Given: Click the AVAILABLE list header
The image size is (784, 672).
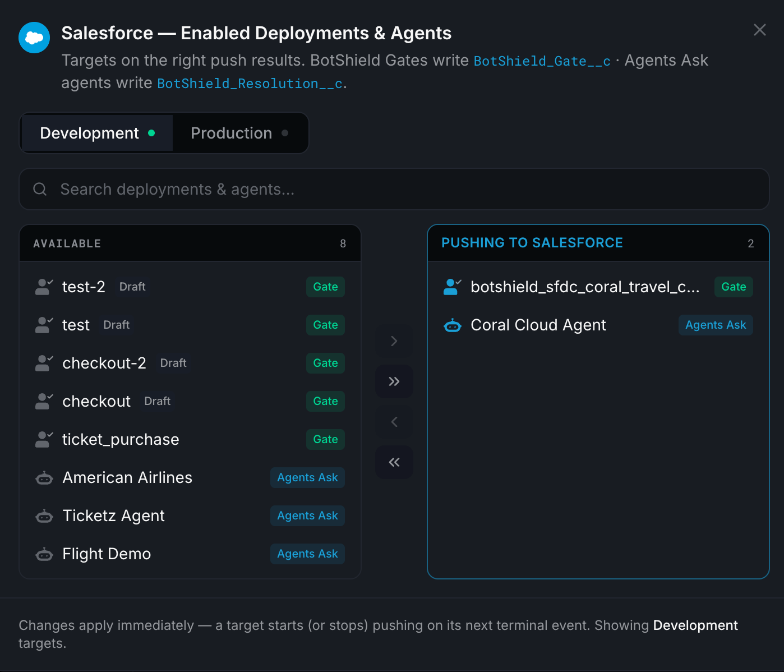Looking at the screenshot, I should point(67,243).
